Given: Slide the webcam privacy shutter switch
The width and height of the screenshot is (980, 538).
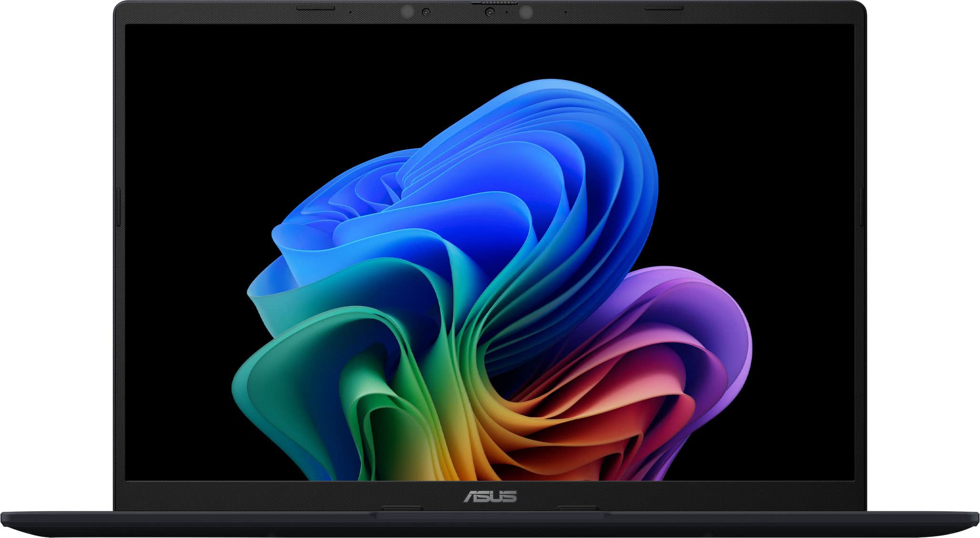Looking at the screenshot, I should pos(494,3).
